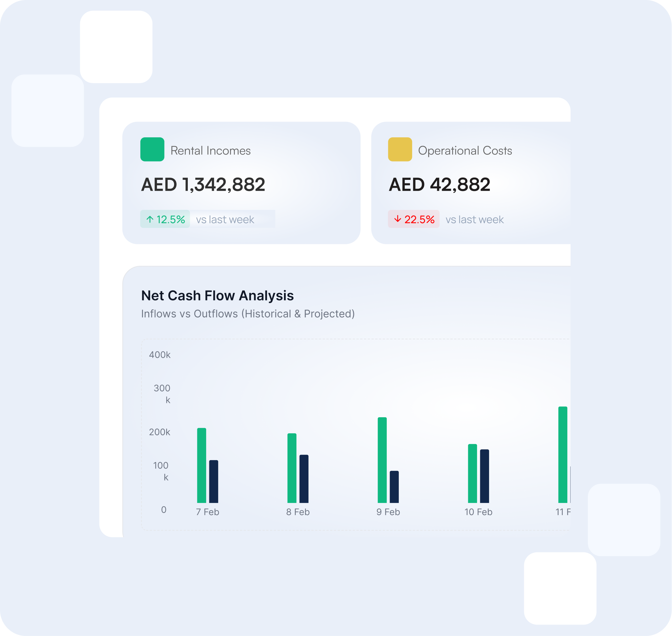Click the green inflow bar for 8 Feb
Screen dimensions: 672x636
pos(292,468)
